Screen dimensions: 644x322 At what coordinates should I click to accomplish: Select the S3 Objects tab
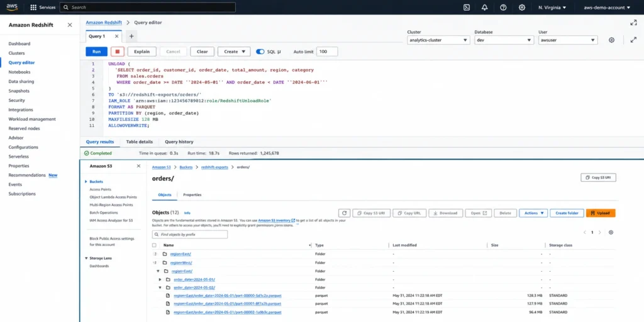tap(165, 195)
